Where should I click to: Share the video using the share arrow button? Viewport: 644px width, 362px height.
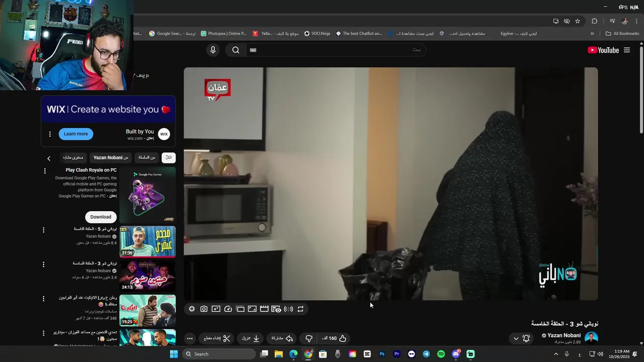282,338
